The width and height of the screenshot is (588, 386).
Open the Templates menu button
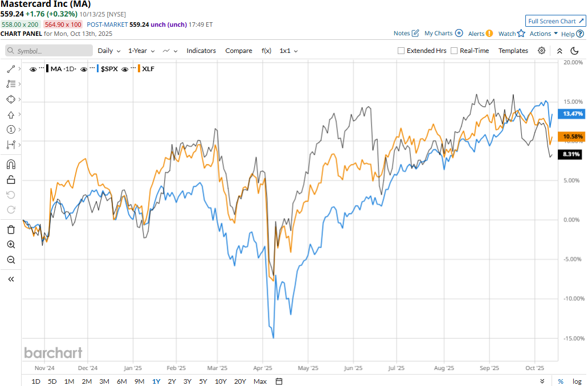tap(513, 51)
